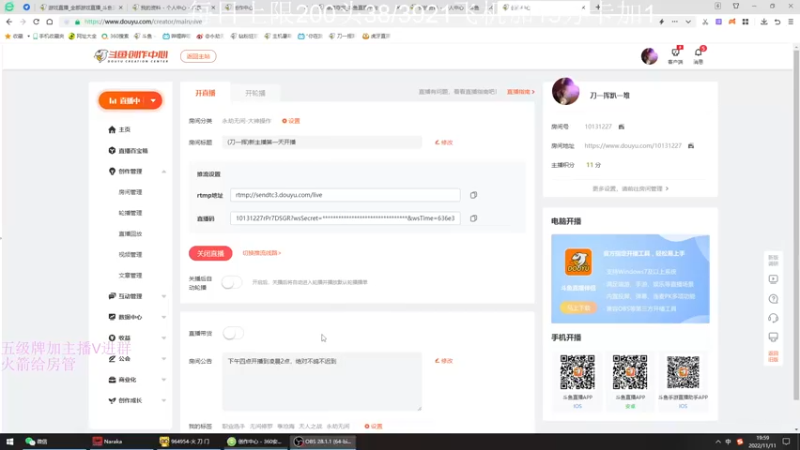Click the header user avatar
The image size is (800, 450).
649,56
